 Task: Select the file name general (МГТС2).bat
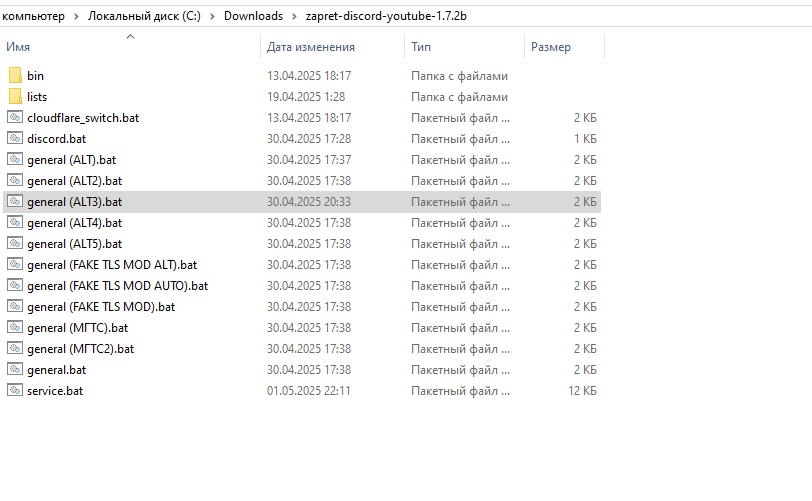[81, 349]
